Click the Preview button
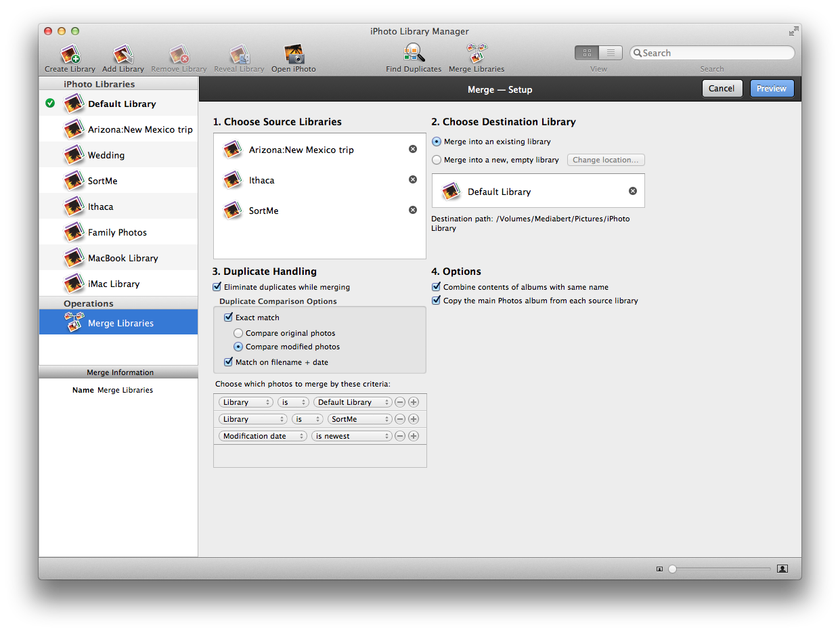This screenshot has width=840, height=633. [771, 89]
